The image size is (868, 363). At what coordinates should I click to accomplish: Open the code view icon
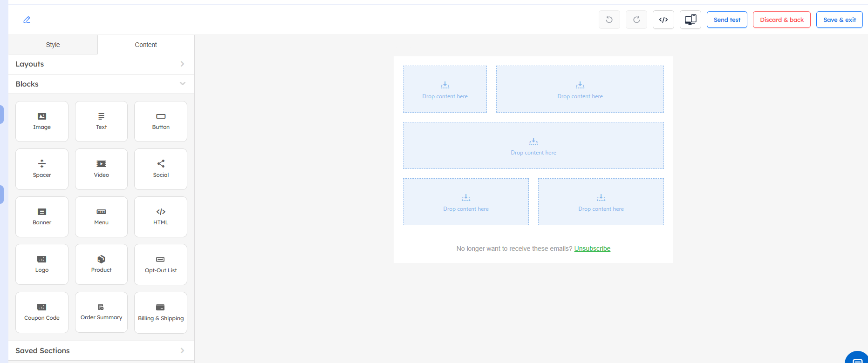663,20
